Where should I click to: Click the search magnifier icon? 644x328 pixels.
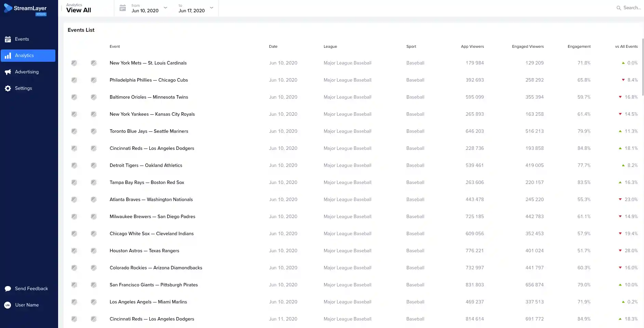tap(619, 8)
